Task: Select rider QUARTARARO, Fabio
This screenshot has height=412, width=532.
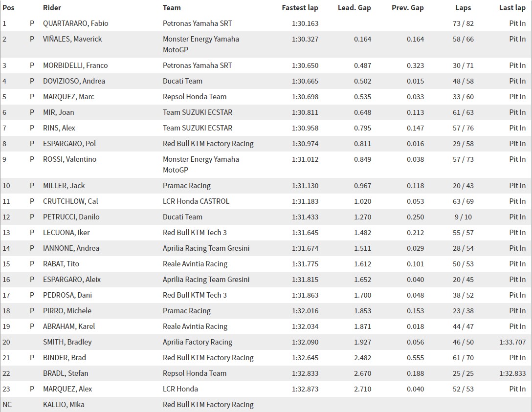Action: (76, 23)
